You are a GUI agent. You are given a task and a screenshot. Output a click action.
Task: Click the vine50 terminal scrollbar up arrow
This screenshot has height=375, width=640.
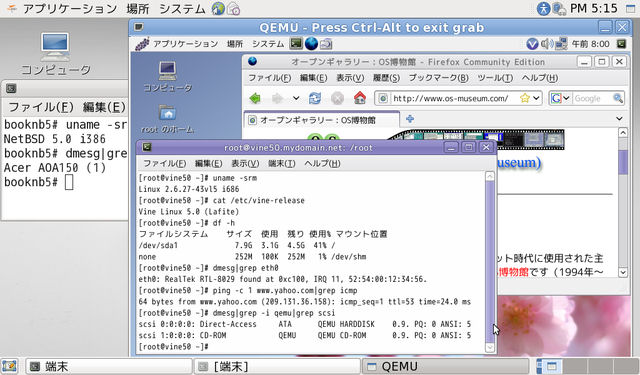pyautogui.click(x=490, y=176)
